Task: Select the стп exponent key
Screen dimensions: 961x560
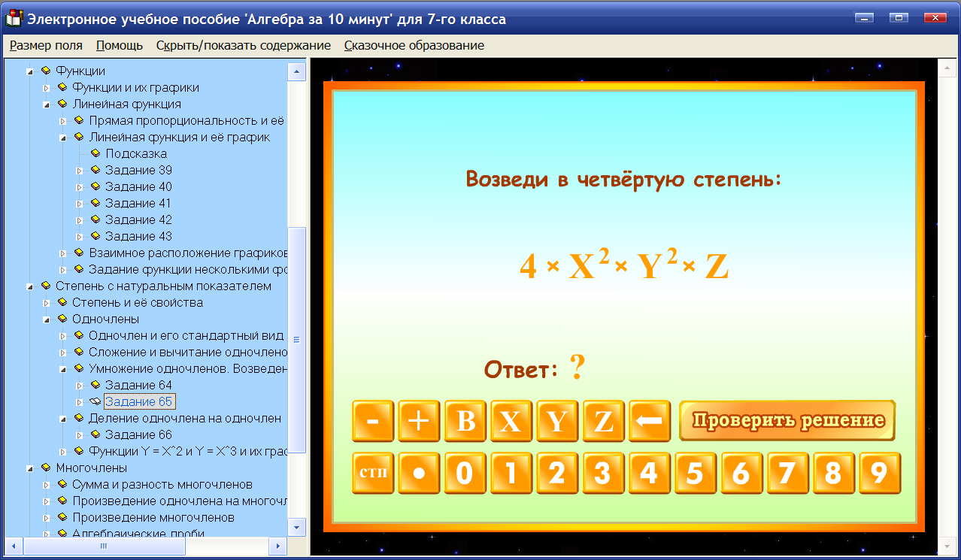Action: point(373,474)
